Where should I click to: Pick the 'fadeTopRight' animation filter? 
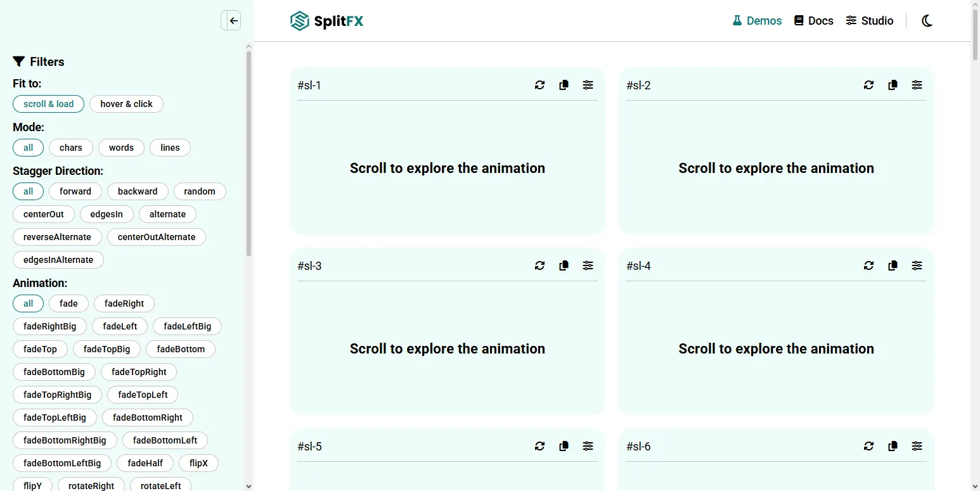pyautogui.click(x=139, y=372)
